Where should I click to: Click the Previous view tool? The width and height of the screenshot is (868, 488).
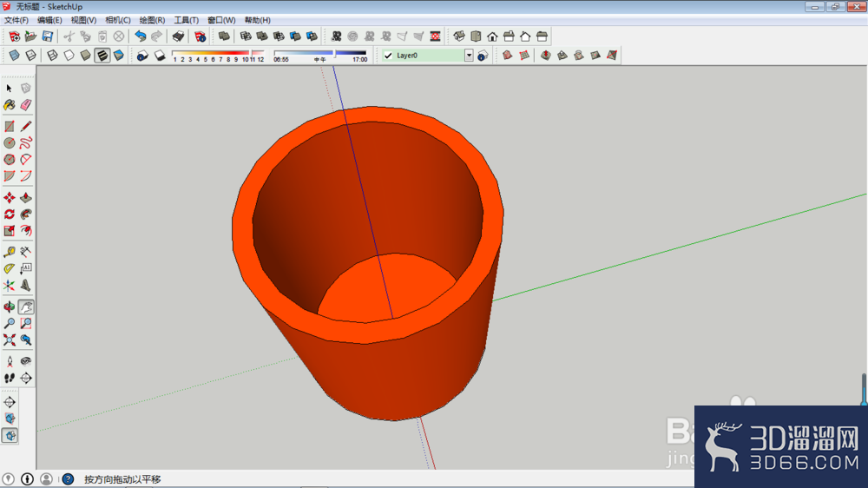(26, 340)
